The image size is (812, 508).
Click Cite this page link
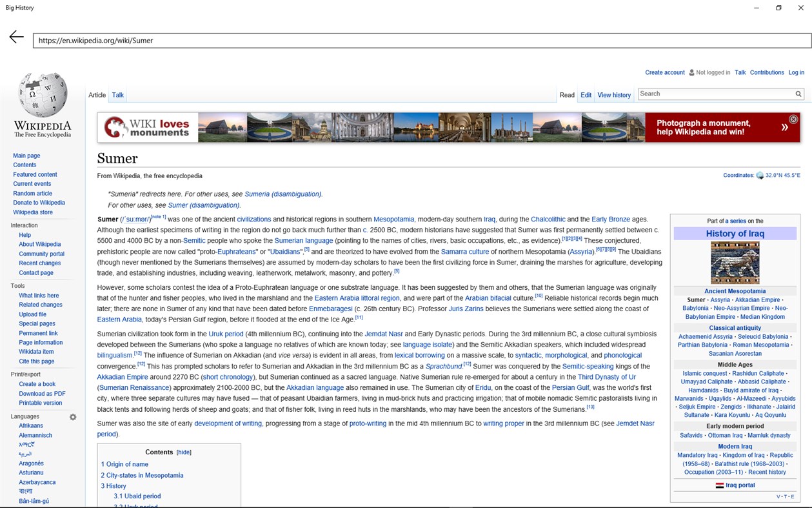(37, 361)
